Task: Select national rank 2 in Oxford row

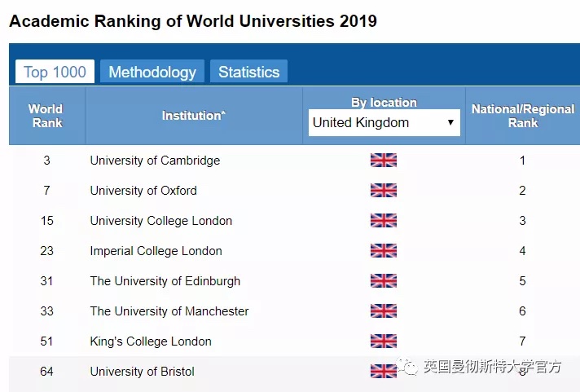Action: [x=522, y=190]
